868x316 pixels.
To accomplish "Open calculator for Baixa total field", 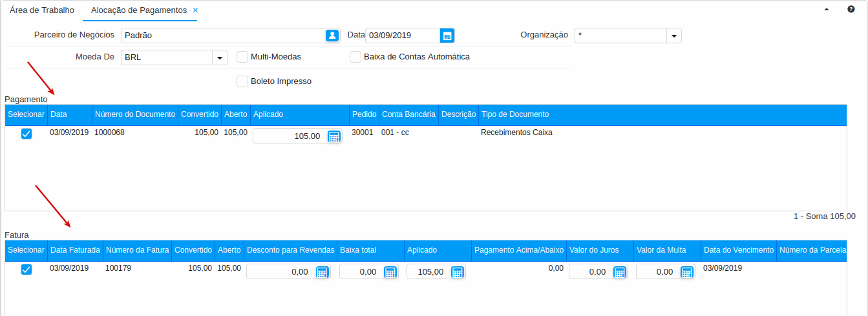I will [390, 272].
